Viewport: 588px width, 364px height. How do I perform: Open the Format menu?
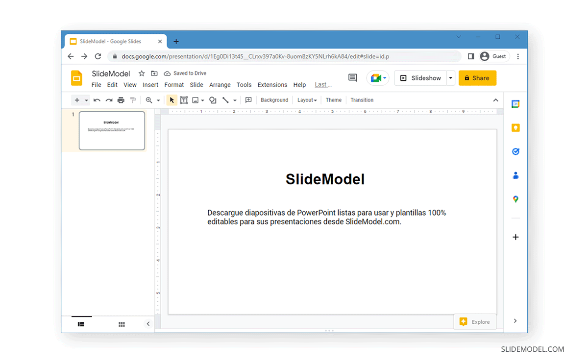click(174, 84)
